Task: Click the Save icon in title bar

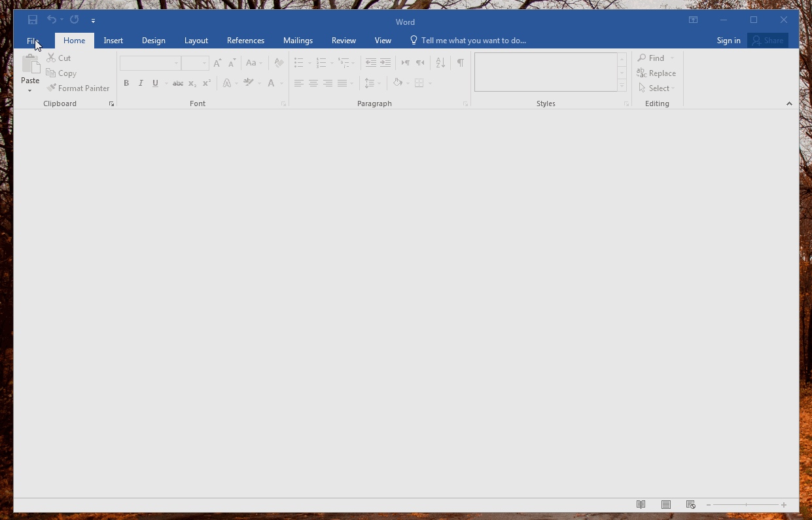Action: click(33, 20)
